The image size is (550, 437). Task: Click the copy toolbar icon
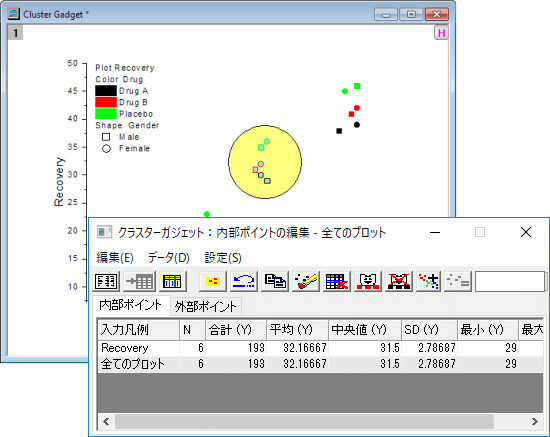click(x=275, y=281)
